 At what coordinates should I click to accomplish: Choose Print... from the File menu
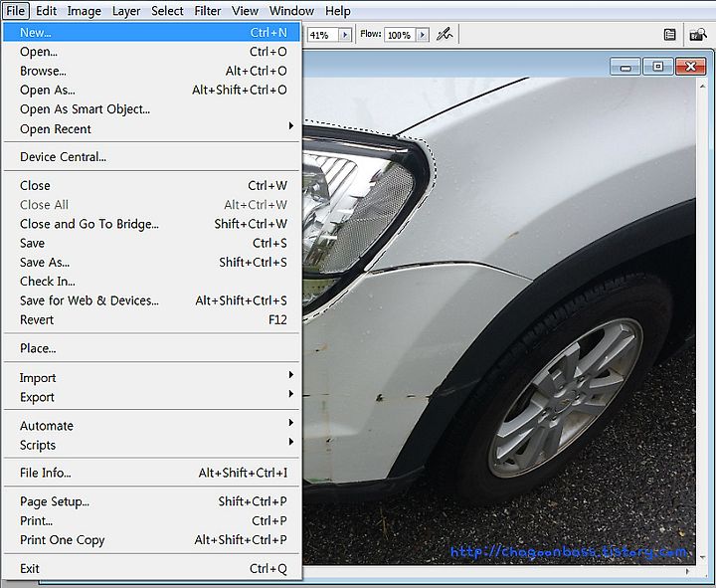click(x=151, y=520)
